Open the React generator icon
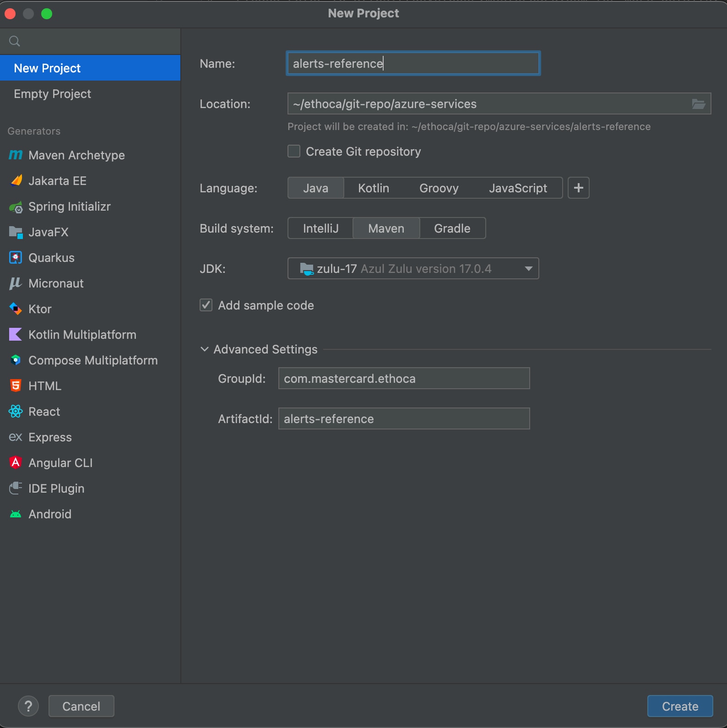The height and width of the screenshot is (728, 727). 16,412
